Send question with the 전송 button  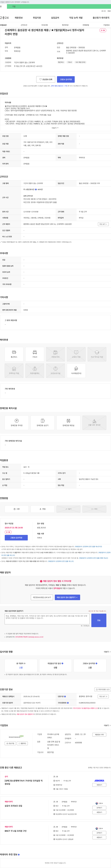[x=99, y=620]
